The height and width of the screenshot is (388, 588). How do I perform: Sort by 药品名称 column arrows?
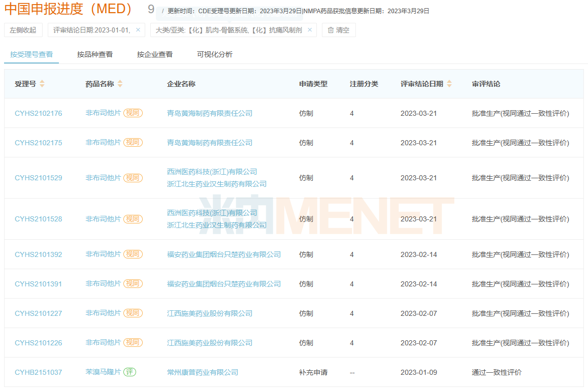[120, 84]
